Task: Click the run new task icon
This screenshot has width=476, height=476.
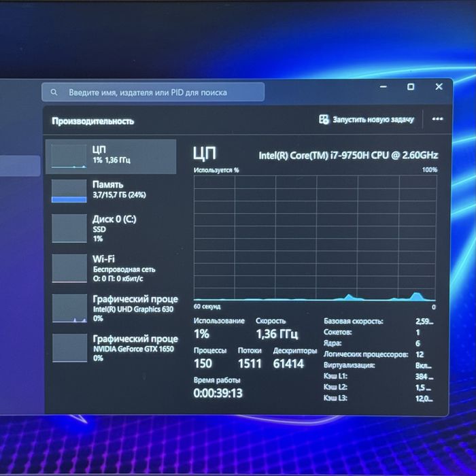Action: click(324, 120)
